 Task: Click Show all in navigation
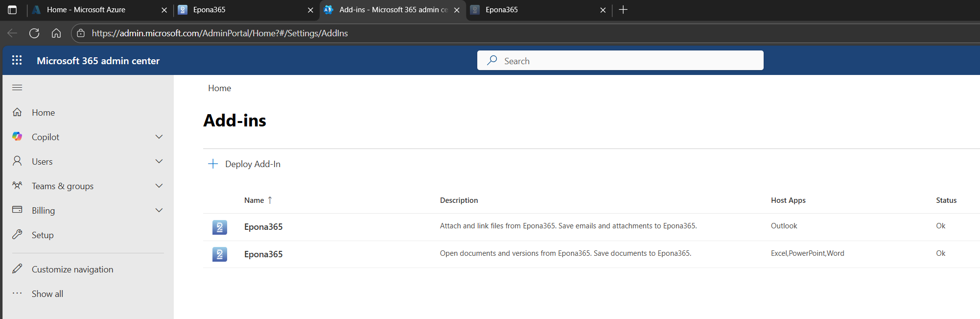(x=47, y=294)
